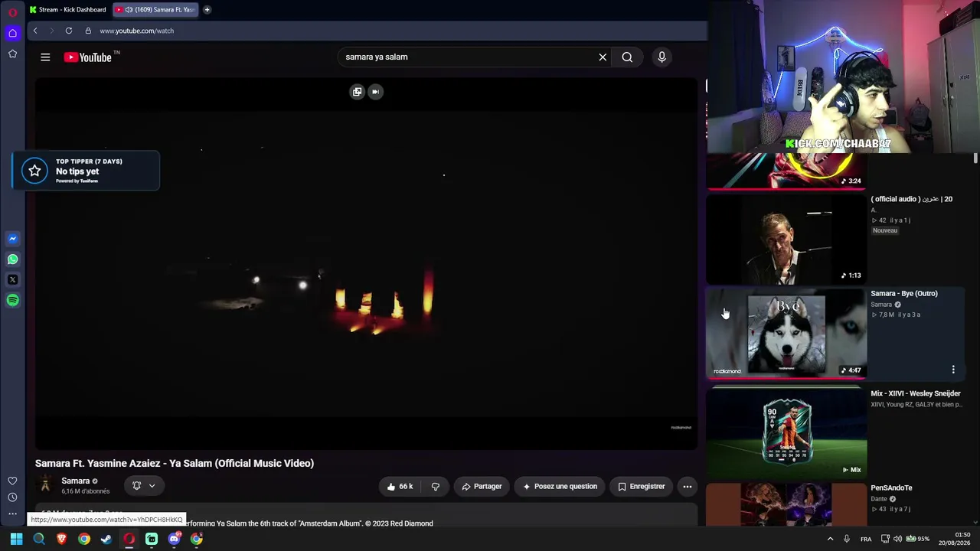Mute the audio-playing YouTube tab speaker icon
This screenshot has height=551, width=980.
click(x=129, y=10)
